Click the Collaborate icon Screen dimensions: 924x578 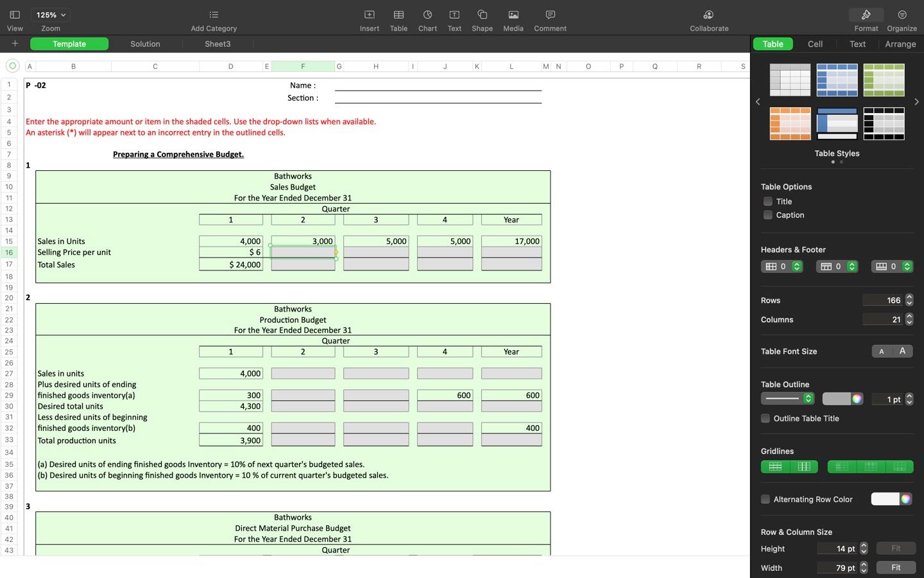(x=709, y=15)
